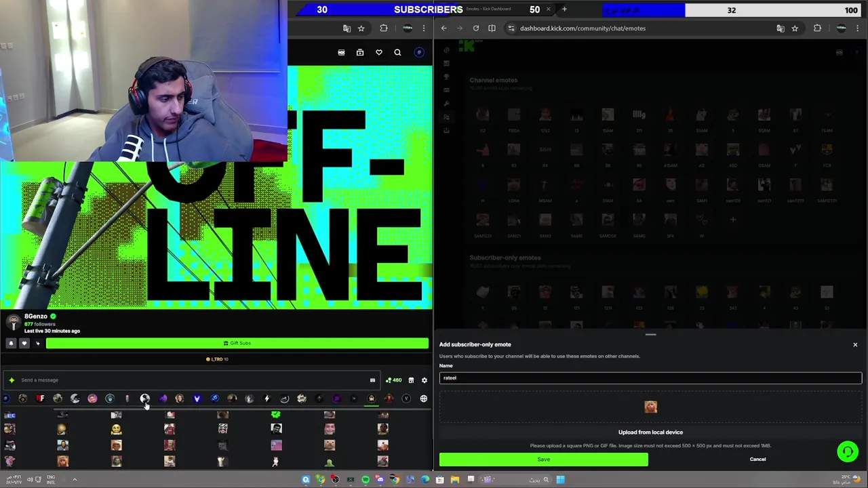The width and height of the screenshot is (868, 488).
Task: Open search in the Kick player header
Action: tap(397, 52)
